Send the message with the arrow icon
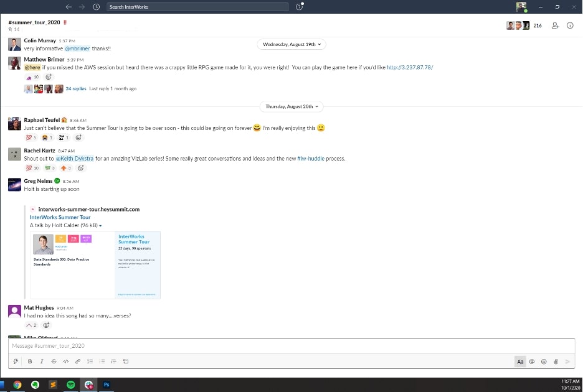The image size is (583, 392). (568, 362)
